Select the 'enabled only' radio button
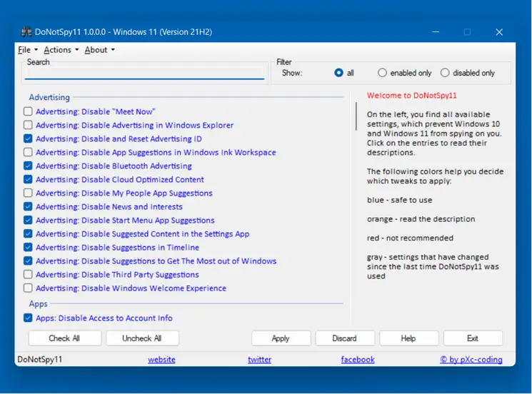 (x=382, y=73)
